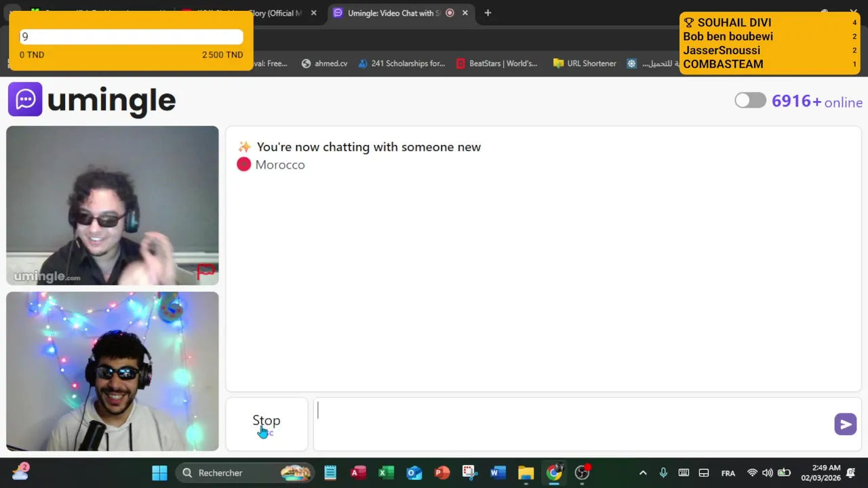Screen dimensions: 868x488
Task: Launch Microsoft Access from taskbar
Action: point(358,472)
